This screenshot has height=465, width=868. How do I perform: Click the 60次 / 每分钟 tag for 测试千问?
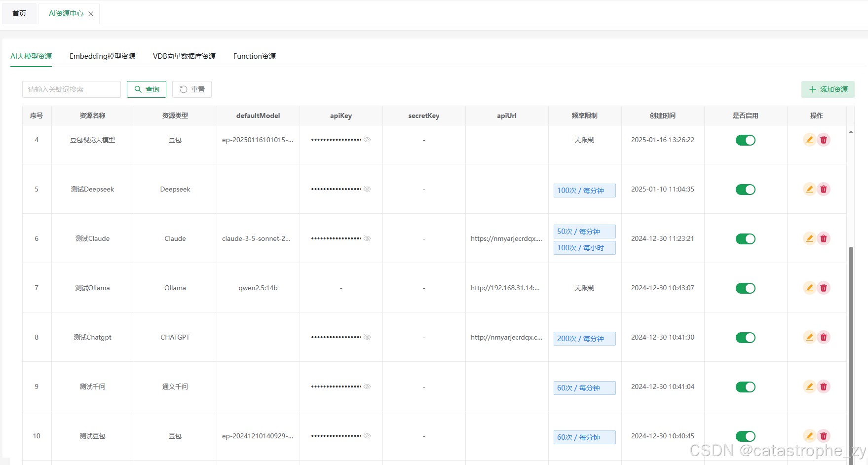(x=584, y=388)
